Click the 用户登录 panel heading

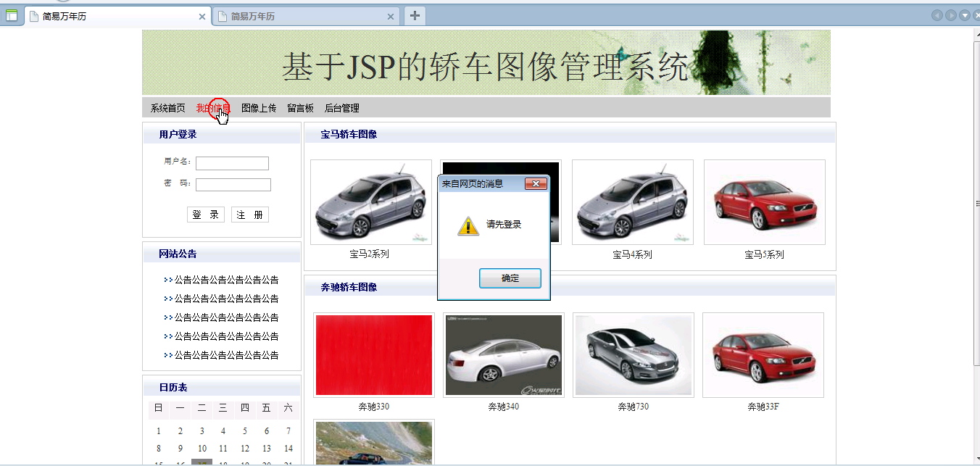coord(178,134)
